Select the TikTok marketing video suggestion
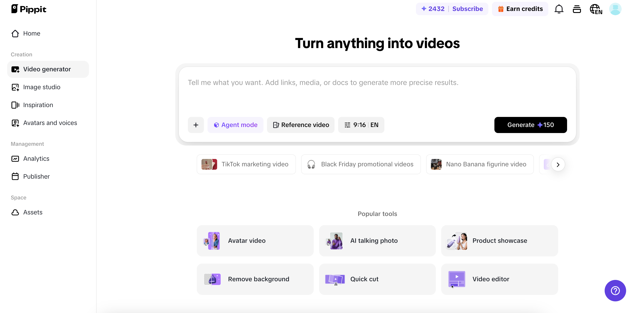 point(246,164)
